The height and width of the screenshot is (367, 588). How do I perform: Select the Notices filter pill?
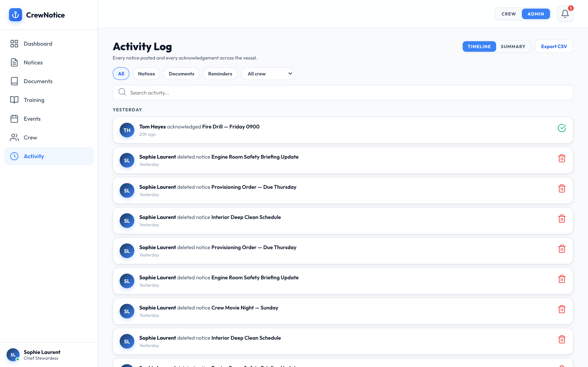[x=146, y=74]
